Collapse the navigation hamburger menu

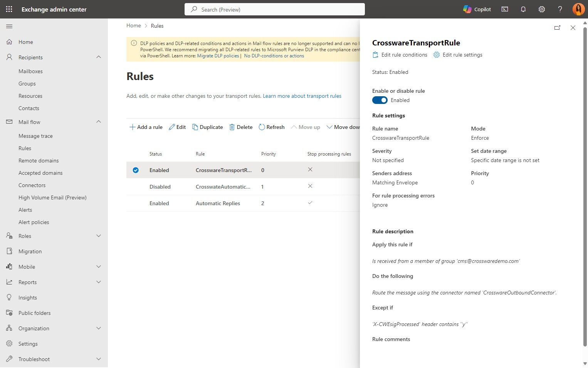[x=9, y=26]
